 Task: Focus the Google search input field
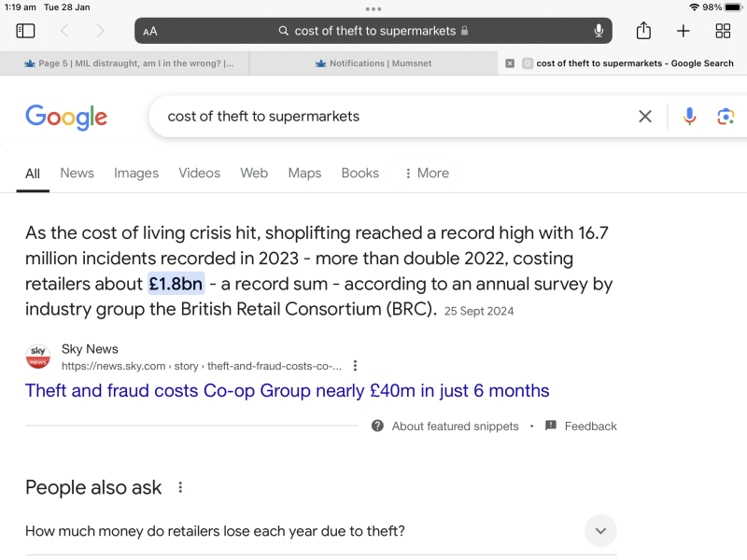pyautogui.click(x=395, y=116)
